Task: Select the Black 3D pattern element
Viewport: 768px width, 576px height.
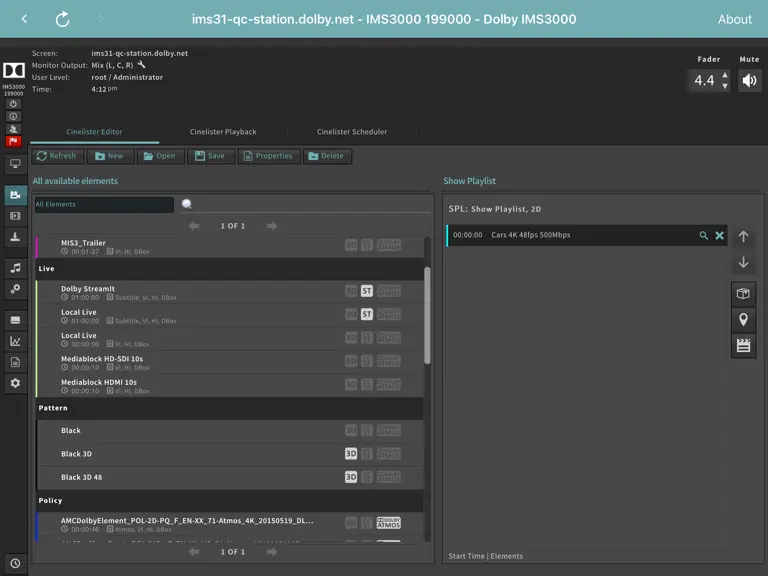Action: click(x=230, y=454)
